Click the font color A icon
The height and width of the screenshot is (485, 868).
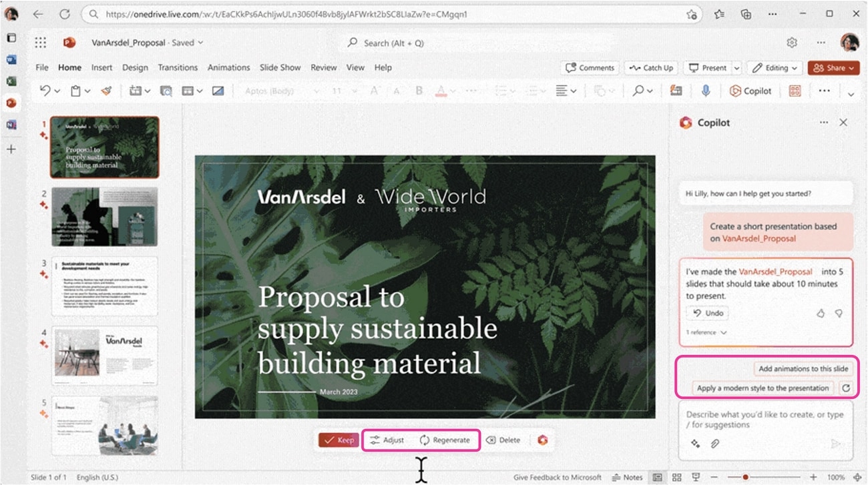(x=440, y=91)
